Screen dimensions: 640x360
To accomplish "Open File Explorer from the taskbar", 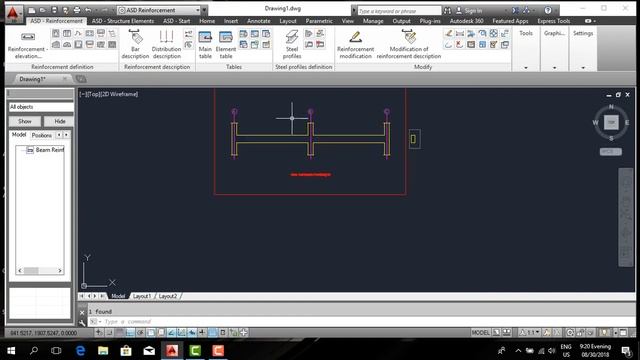I will point(103,350).
